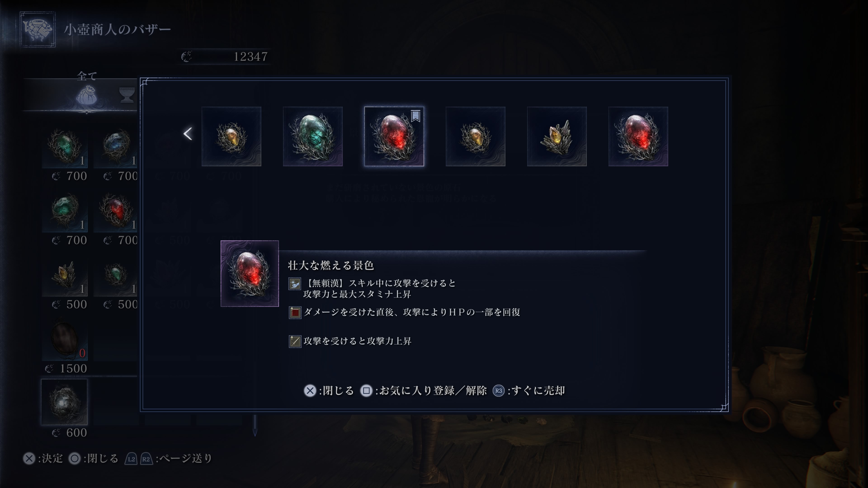
Task: Select the highlighted red relic with bookmark
Action: click(394, 136)
